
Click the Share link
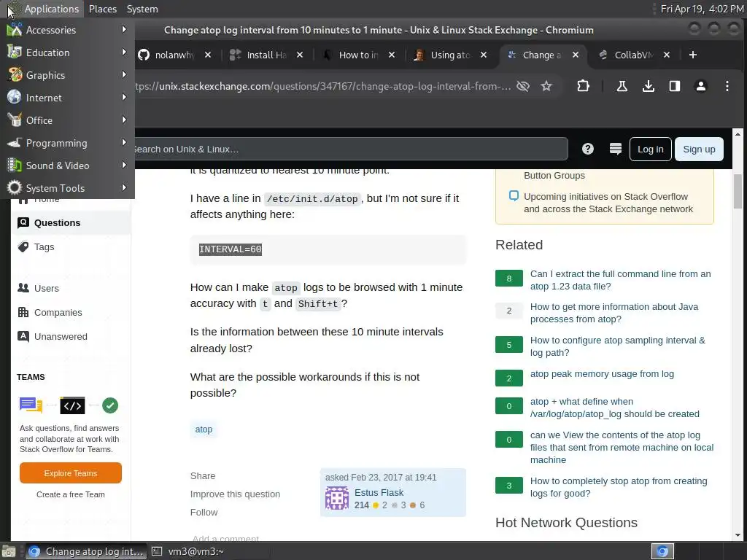[203, 475]
